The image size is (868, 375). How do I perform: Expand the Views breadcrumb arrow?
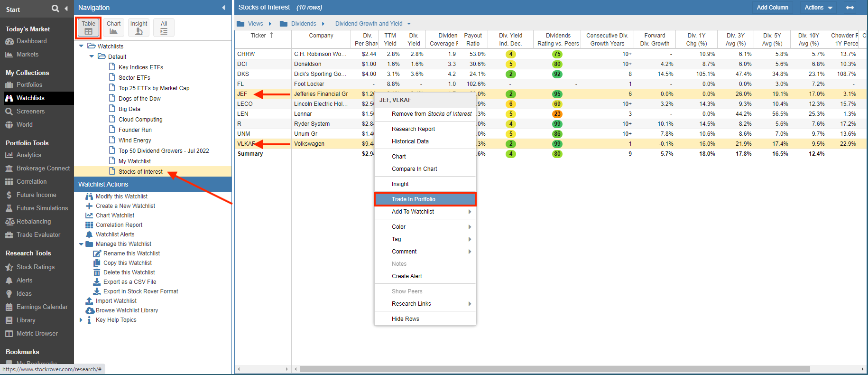coord(270,24)
